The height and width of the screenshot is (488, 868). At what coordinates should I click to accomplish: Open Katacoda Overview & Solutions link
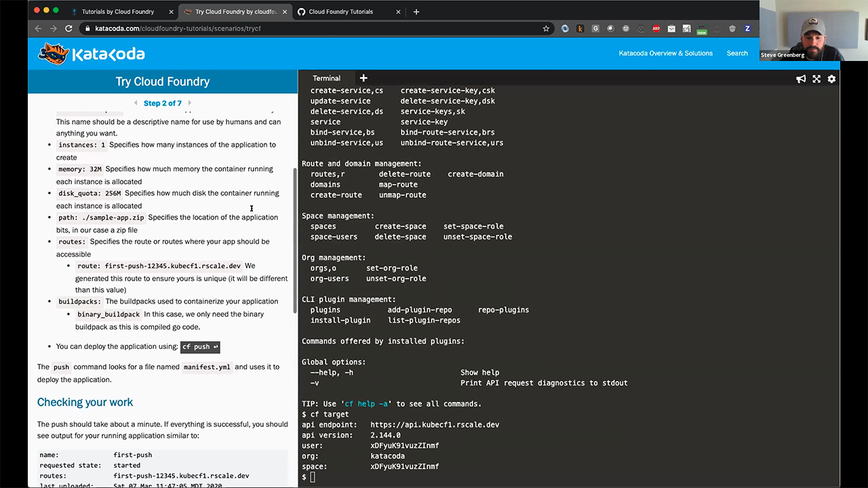[665, 54]
